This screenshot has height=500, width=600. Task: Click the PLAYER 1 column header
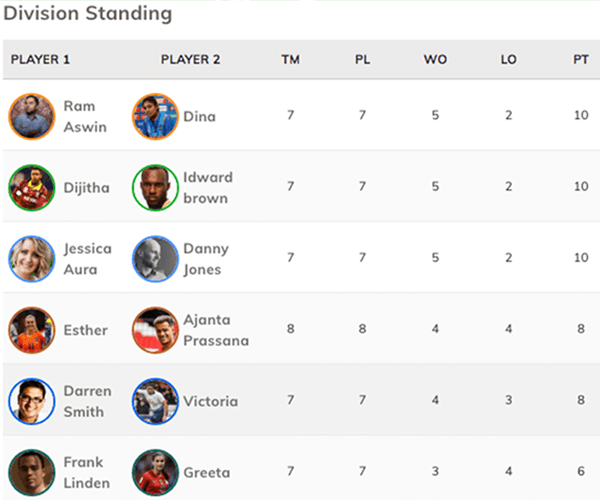[40, 59]
